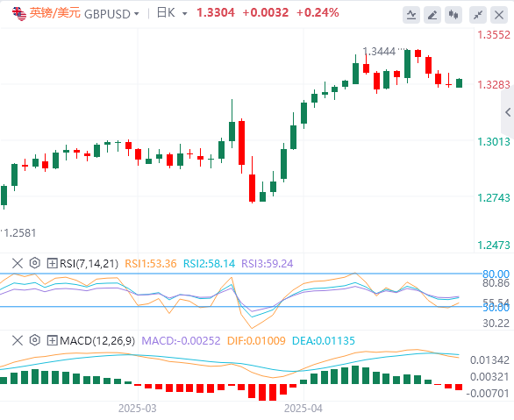Viewport: 514px width, 420px height.
Task: Click the price change +0.0032
Action: tap(265, 13)
